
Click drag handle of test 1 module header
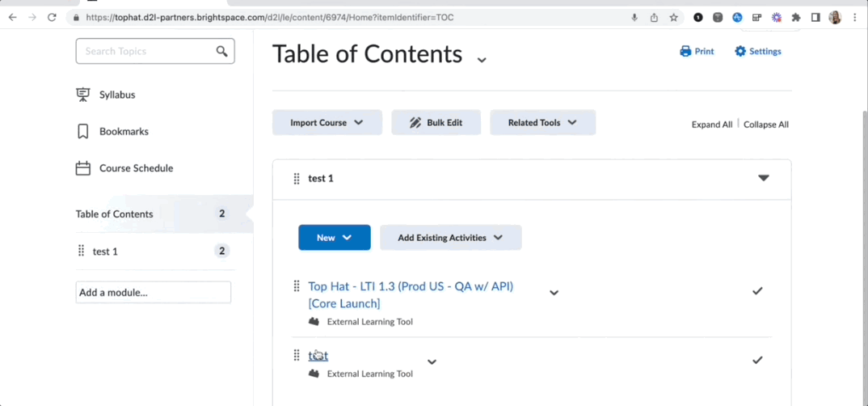coord(296,179)
